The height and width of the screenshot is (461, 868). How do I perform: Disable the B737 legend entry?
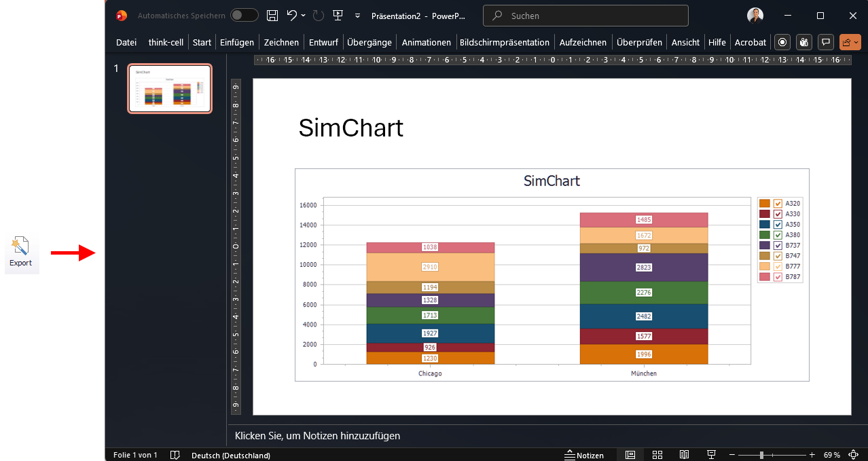pyautogui.click(x=776, y=245)
